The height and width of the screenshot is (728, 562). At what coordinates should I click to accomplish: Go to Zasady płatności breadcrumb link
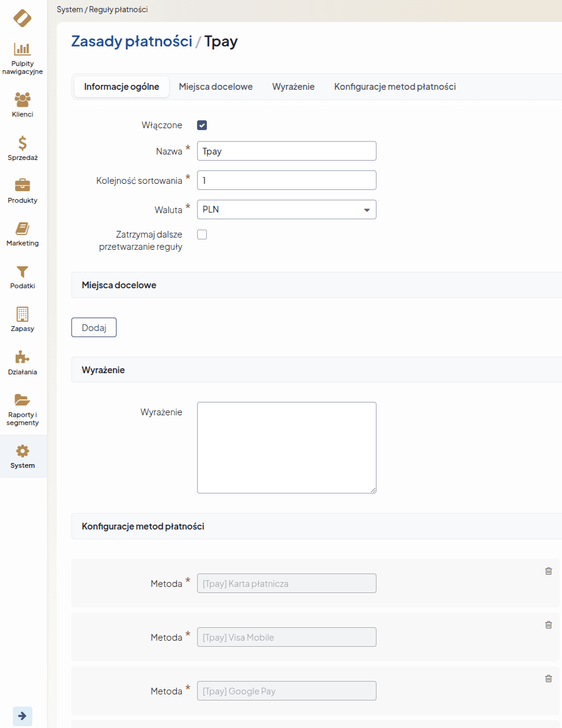(131, 42)
